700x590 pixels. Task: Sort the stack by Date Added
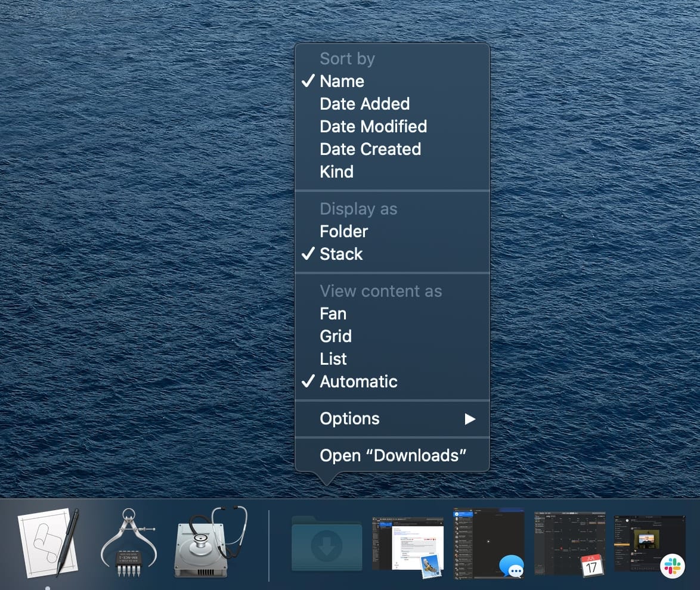364,104
